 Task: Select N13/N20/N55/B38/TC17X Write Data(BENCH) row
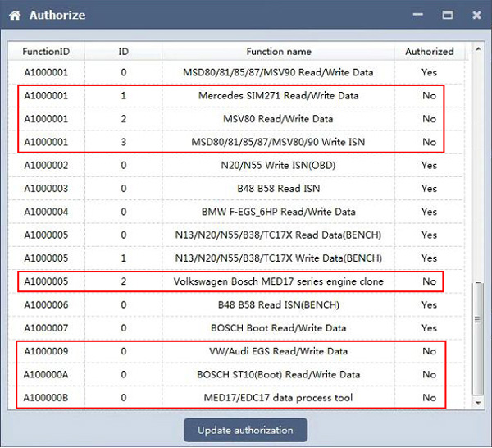(x=236, y=258)
